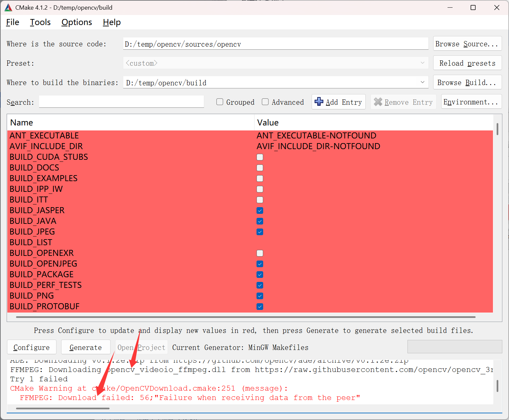Enable the Grouped checkbox

220,102
